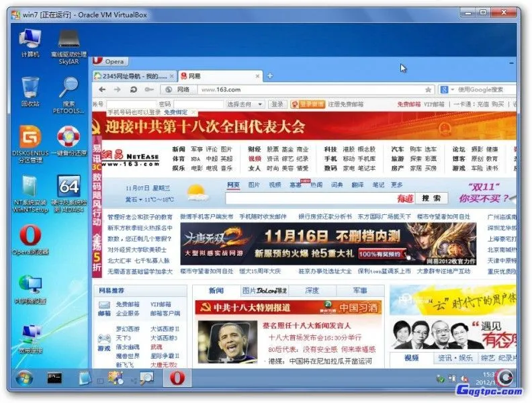Click the magnifier search taskbar icon

pos(147,378)
